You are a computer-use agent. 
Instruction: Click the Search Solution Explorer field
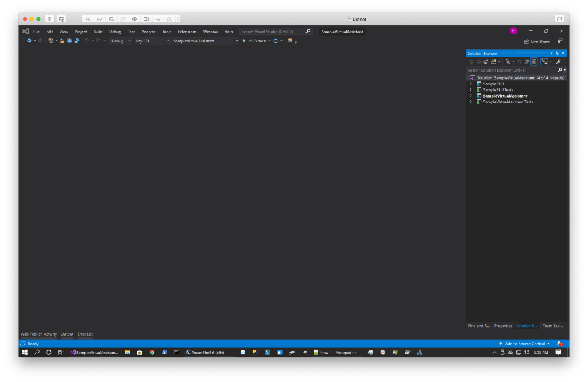[x=511, y=70]
